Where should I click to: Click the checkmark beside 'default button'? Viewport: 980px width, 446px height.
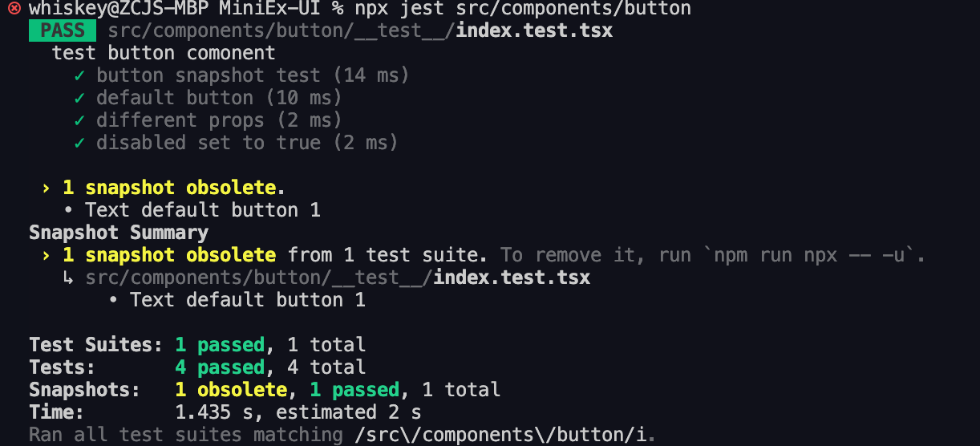(79, 98)
